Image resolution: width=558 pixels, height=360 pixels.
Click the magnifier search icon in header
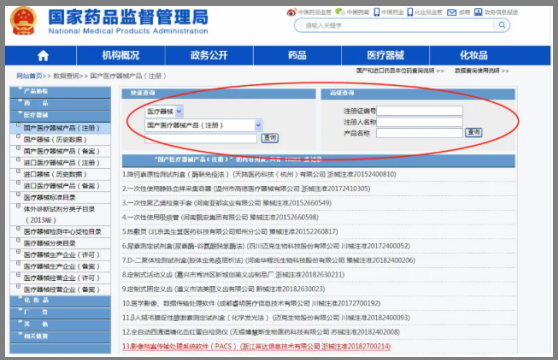coord(502,25)
